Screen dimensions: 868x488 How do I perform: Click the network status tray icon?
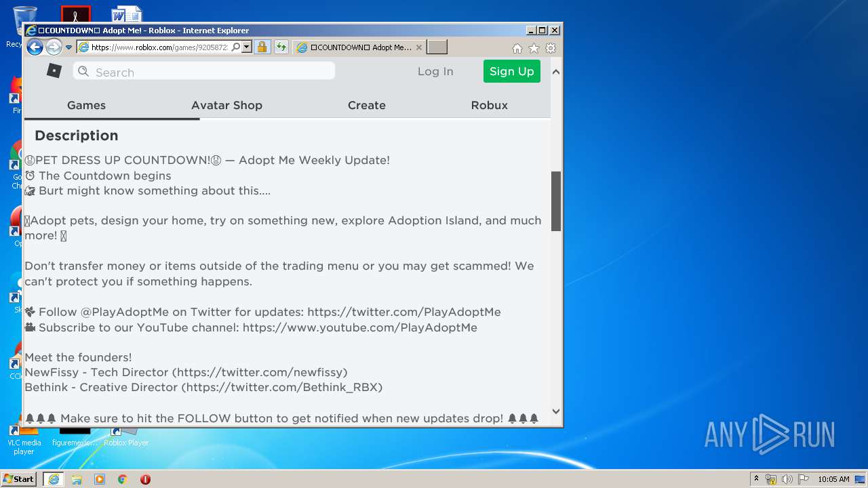pos(771,479)
